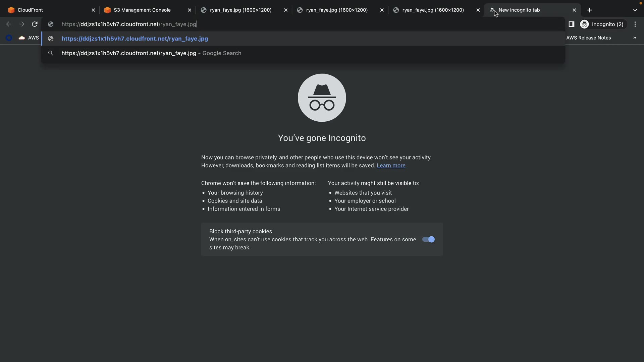Toggle Block third-party cookies switch

(428, 239)
